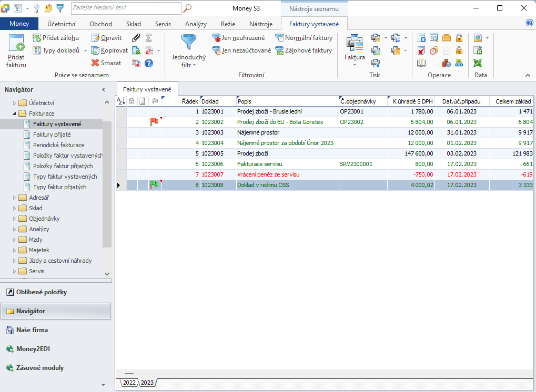
Task: Click the clock with coins icon
Action: point(434,50)
